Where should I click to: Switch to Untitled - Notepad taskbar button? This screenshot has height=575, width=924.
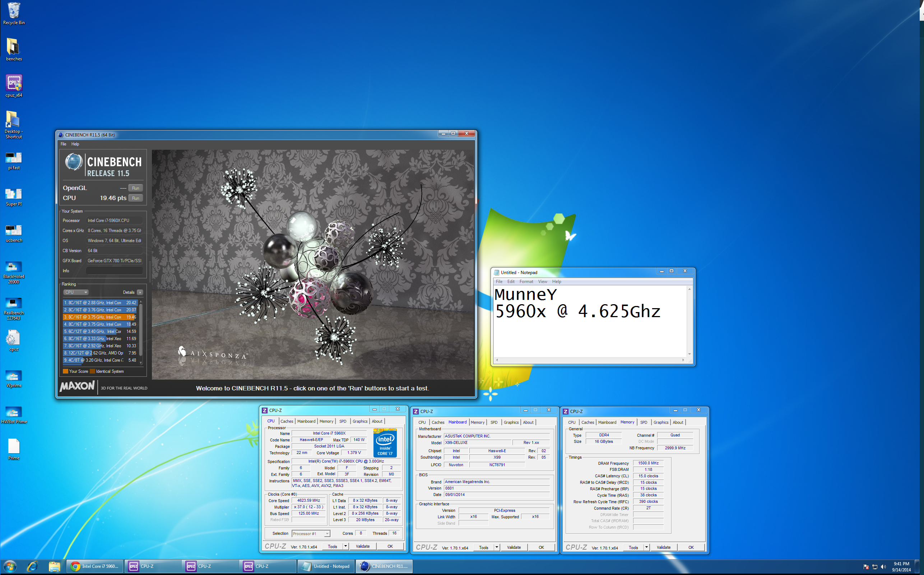point(326,566)
